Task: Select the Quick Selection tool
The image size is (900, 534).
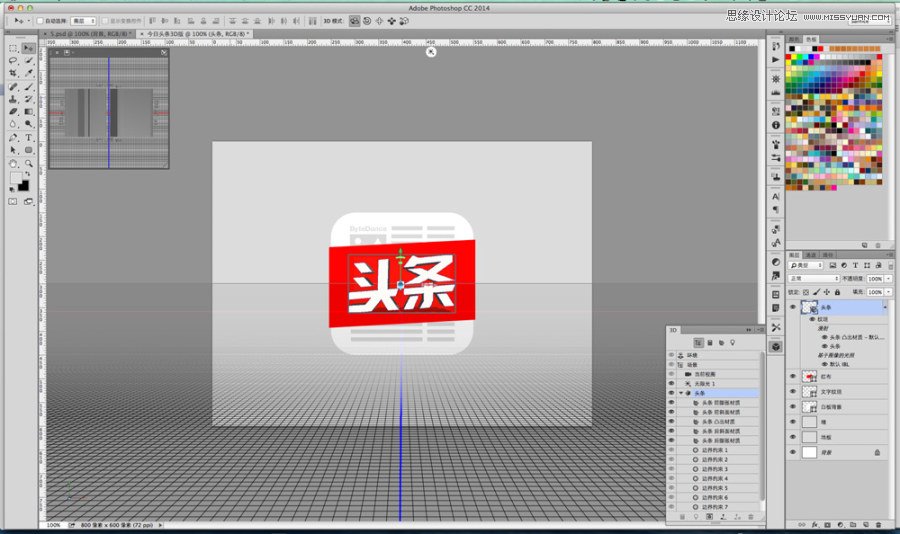Action: [x=28, y=61]
